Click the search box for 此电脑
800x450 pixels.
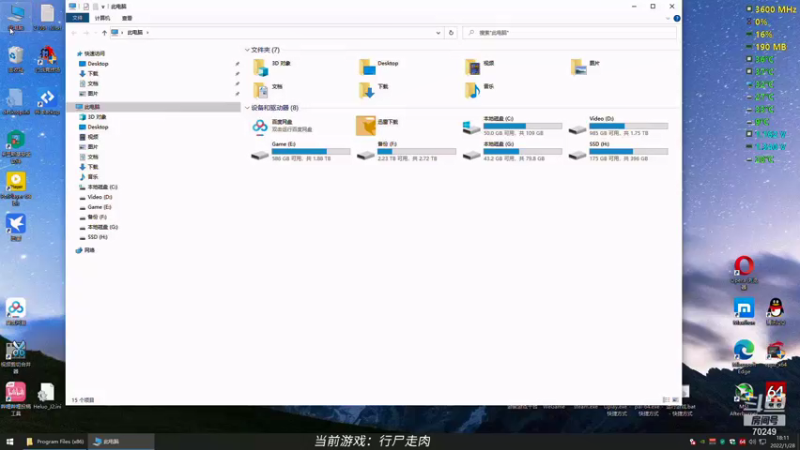(569, 33)
